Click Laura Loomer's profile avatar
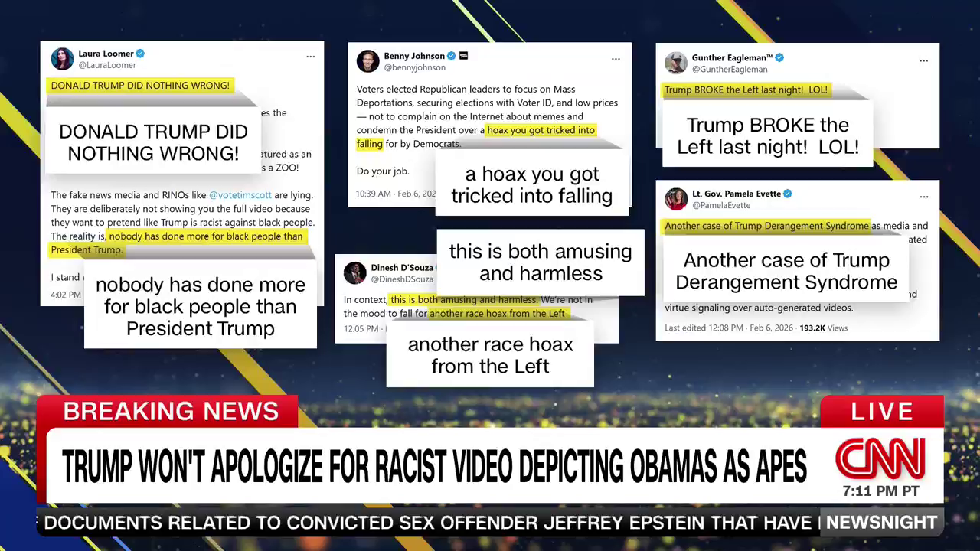Image resolution: width=980 pixels, height=551 pixels. (x=62, y=59)
